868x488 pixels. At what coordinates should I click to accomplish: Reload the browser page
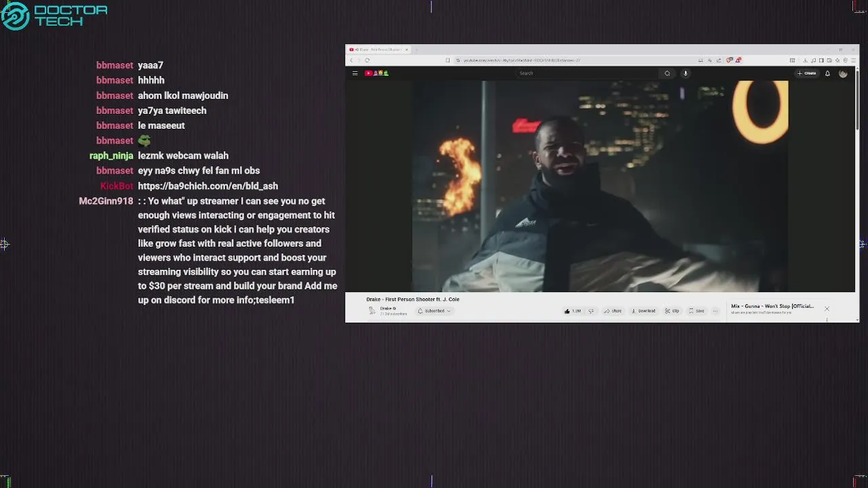tap(367, 60)
